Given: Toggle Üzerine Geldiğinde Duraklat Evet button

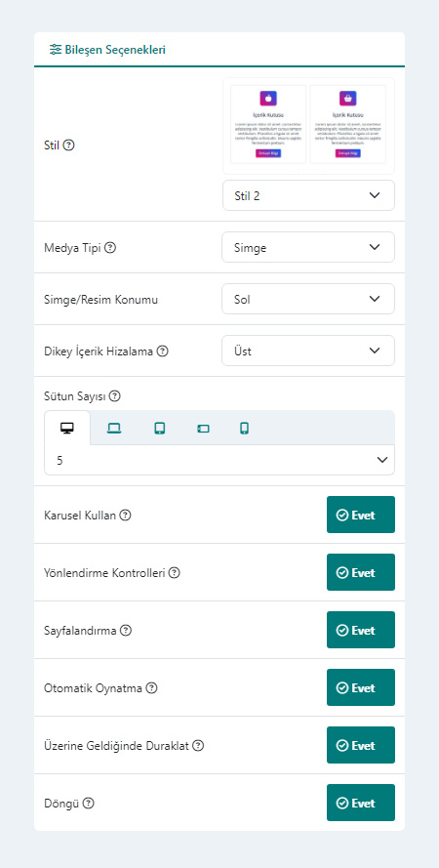Looking at the screenshot, I should point(361,745).
